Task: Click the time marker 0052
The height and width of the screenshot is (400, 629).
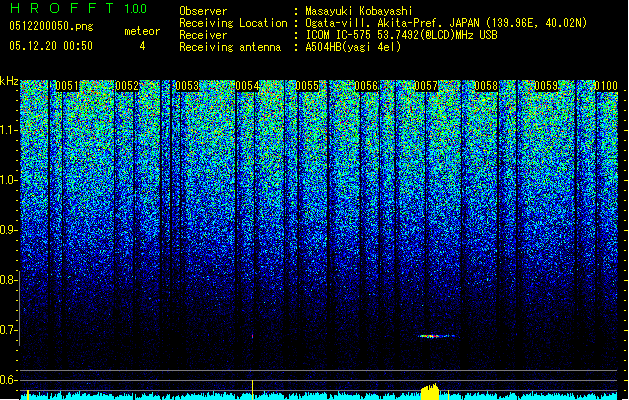Action: (127, 86)
